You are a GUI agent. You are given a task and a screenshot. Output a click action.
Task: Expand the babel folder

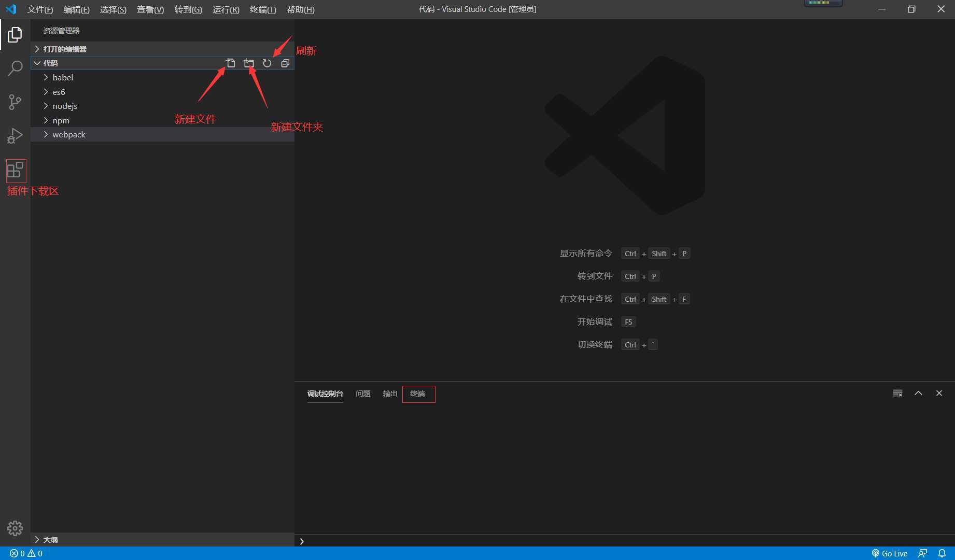point(162,77)
